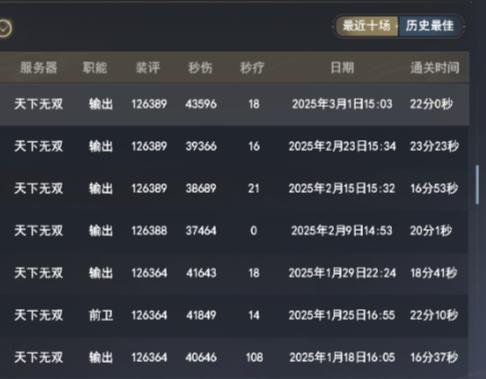Click the 装评 column header
The image size is (486, 379).
point(148,68)
